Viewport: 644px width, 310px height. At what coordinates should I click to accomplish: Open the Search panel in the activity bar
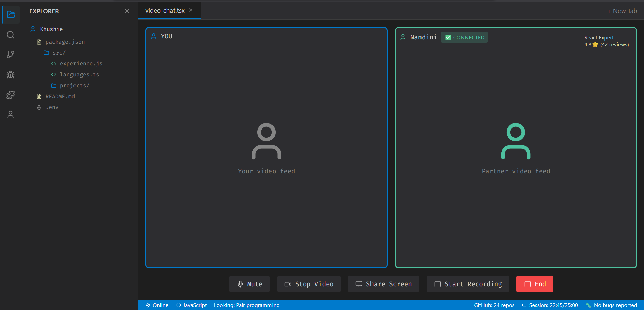coord(10,35)
